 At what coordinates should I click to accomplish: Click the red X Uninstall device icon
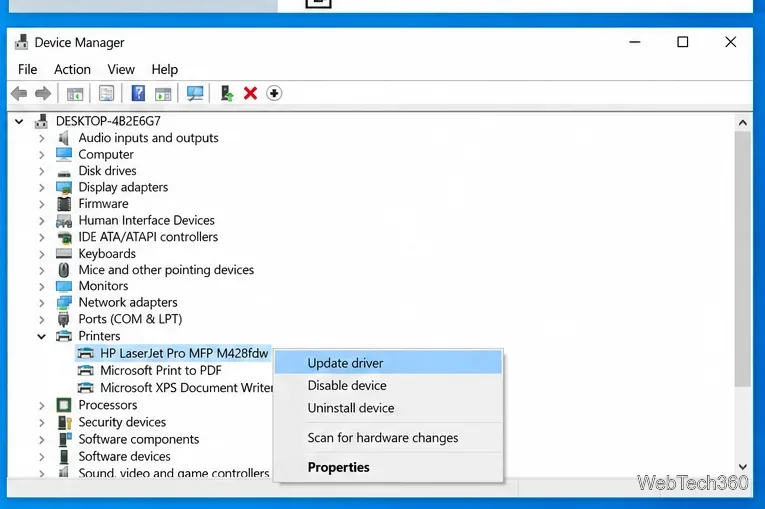click(250, 93)
